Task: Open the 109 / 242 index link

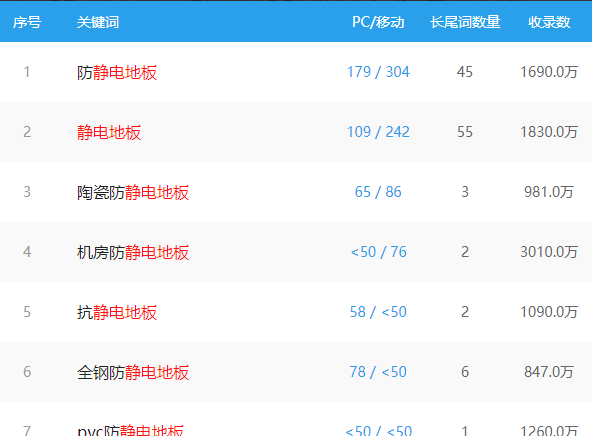Action: point(378,132)
